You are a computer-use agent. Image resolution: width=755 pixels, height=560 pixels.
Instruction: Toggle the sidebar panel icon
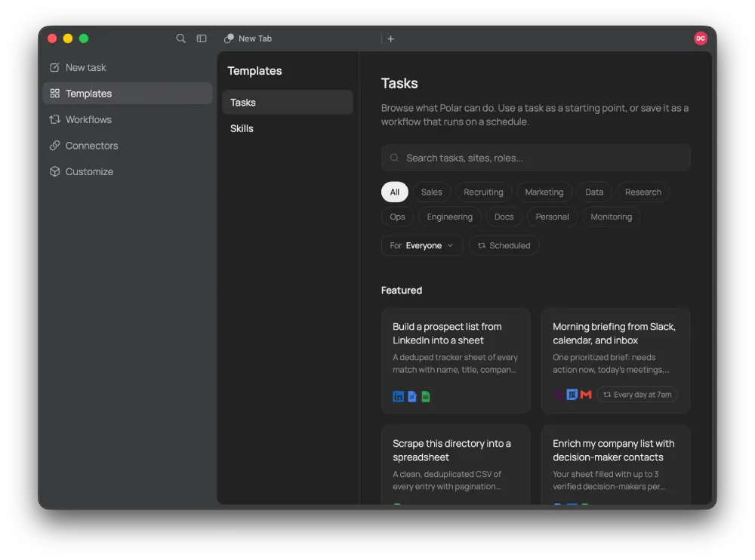click(x=202, y=38)
